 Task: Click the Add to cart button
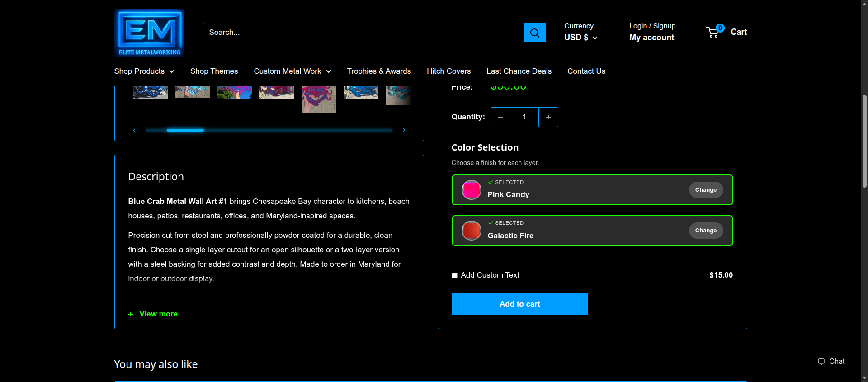[x=519, y=304]
